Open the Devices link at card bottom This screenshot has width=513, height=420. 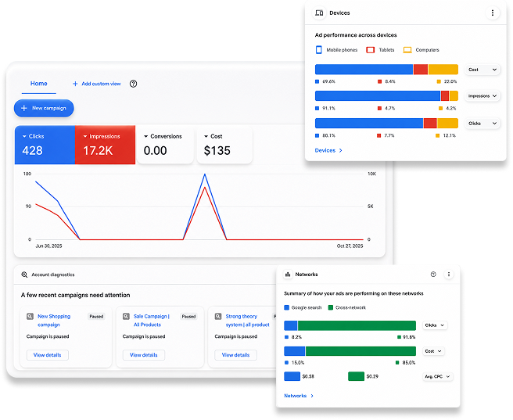[328, 150]
